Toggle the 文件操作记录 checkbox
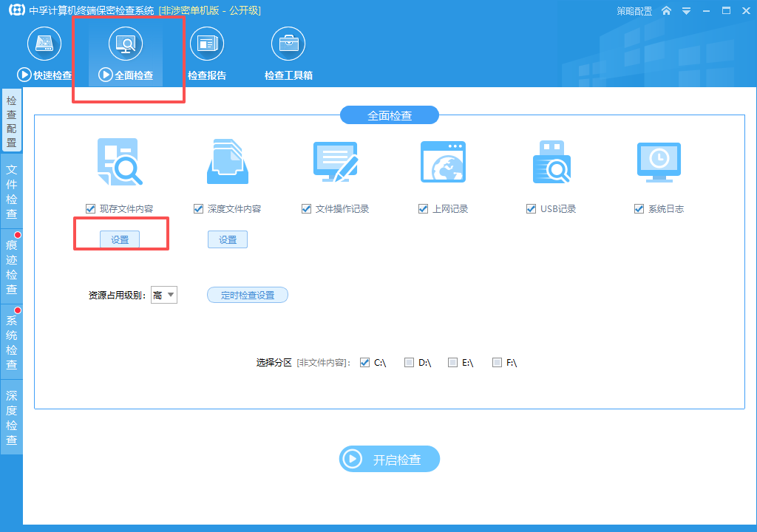This screenshot has height=532, width=757. click(x=306, y=208)
